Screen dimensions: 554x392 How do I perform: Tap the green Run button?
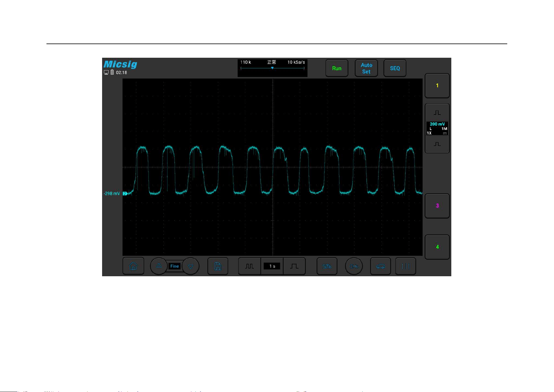click(337, 68)
